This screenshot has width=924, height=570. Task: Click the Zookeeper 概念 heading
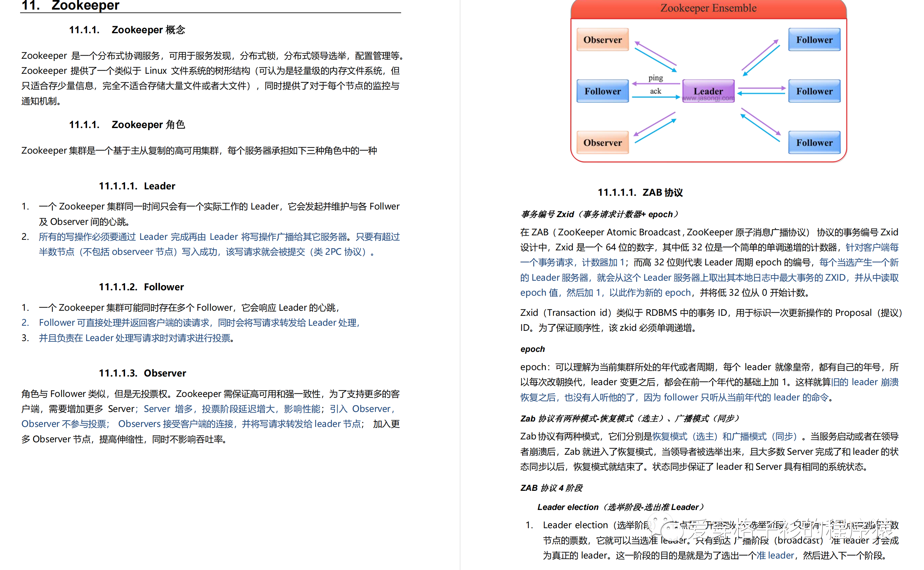pyautogui.click(x=127, y=30)
